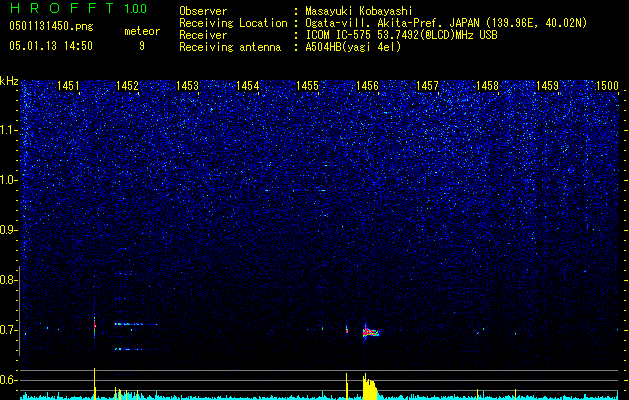
Task: Click the meteor count value 9
Action: 142,46
